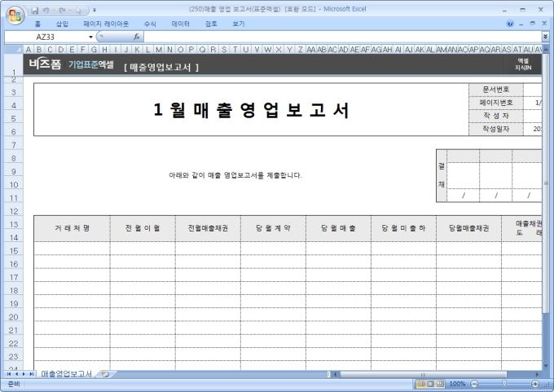554x392 pixels.
Task: Open the 페이지 레이아웃 ribbon tab
Action: coord(106,24)
